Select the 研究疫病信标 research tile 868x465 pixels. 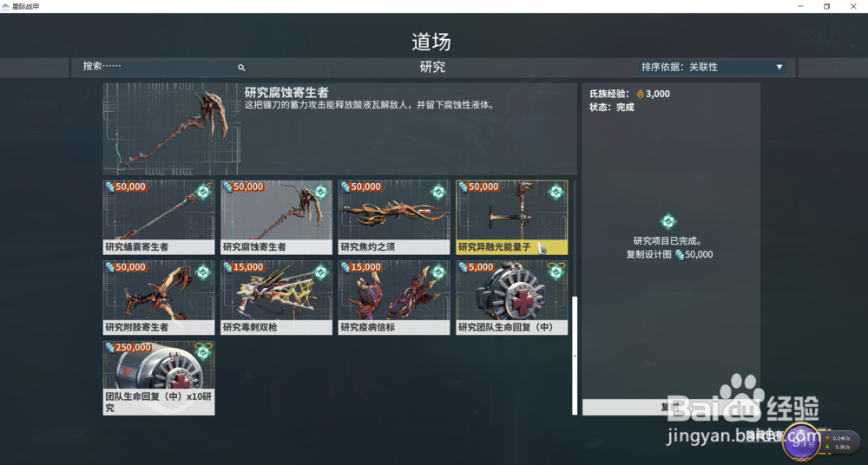(x=394, y=298)
